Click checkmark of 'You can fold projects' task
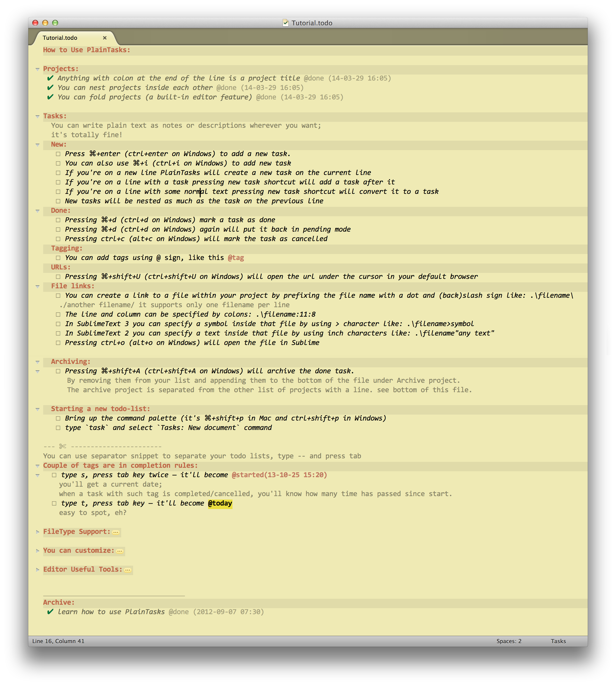Viewport: 616px width, 682px height. (50, 97)
